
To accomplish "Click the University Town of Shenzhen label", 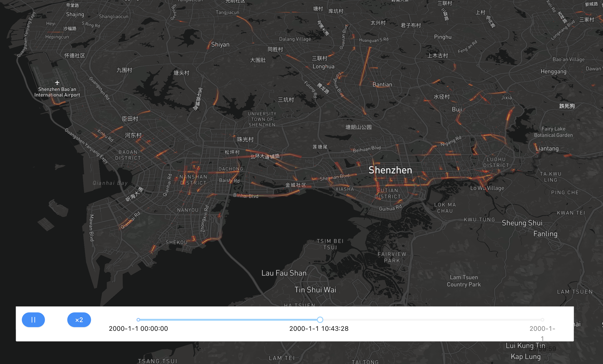I will pos(262,119).
